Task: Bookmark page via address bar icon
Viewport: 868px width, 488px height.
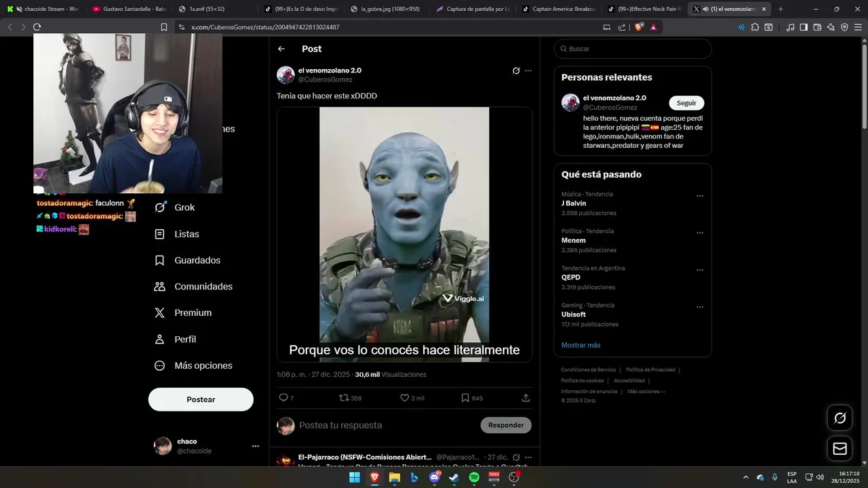Action: pyautogui.click(x=163, y=27)
